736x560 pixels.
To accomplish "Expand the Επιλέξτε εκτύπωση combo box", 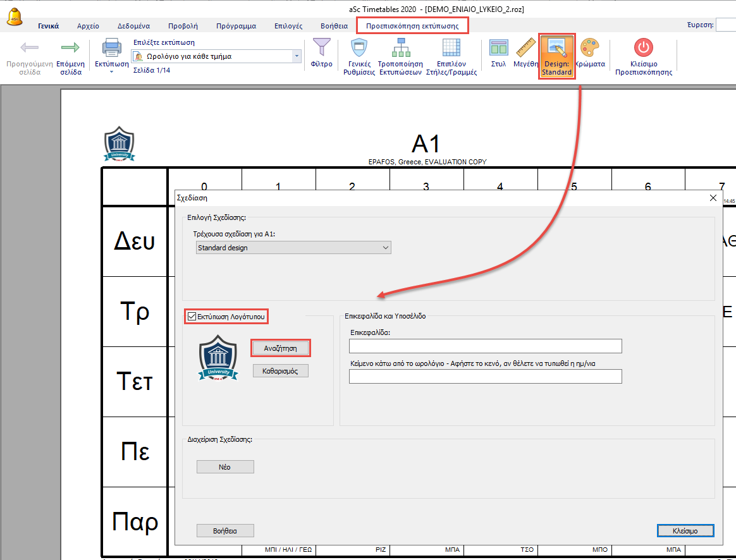I will 297,56.
